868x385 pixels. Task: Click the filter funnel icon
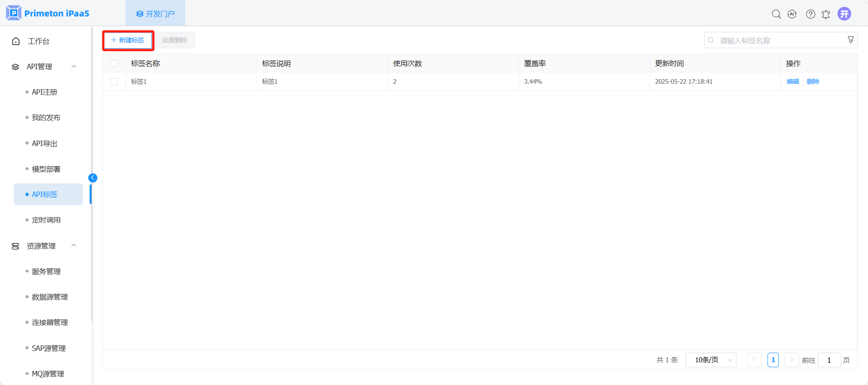tap(850, 40)
